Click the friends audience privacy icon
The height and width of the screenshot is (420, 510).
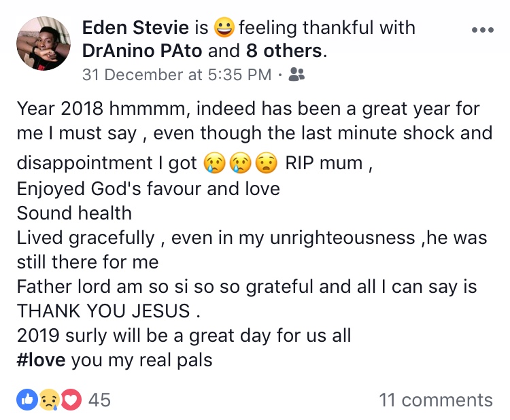coord(296,75)
